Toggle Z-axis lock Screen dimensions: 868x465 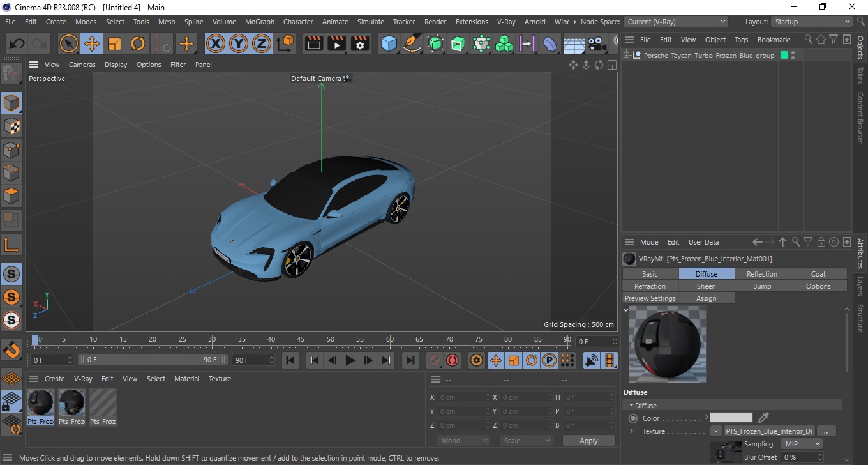coord(262,43)
